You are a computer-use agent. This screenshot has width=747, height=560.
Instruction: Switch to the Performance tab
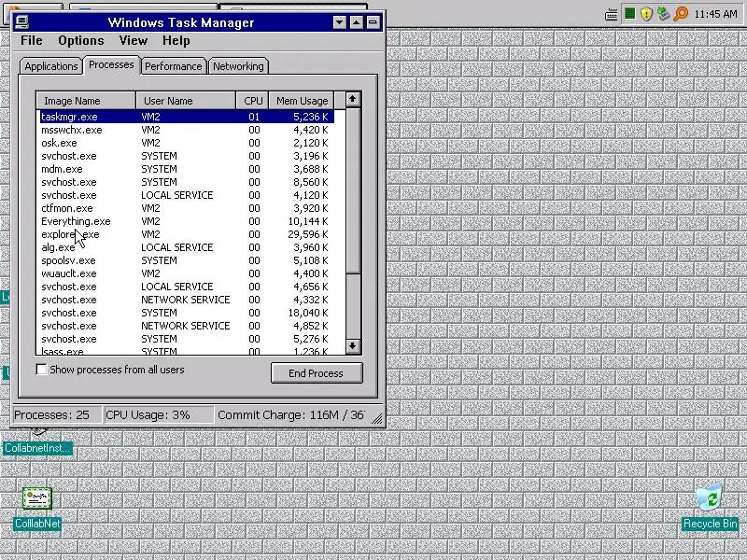pyautogui.click(x=173, y=66)
